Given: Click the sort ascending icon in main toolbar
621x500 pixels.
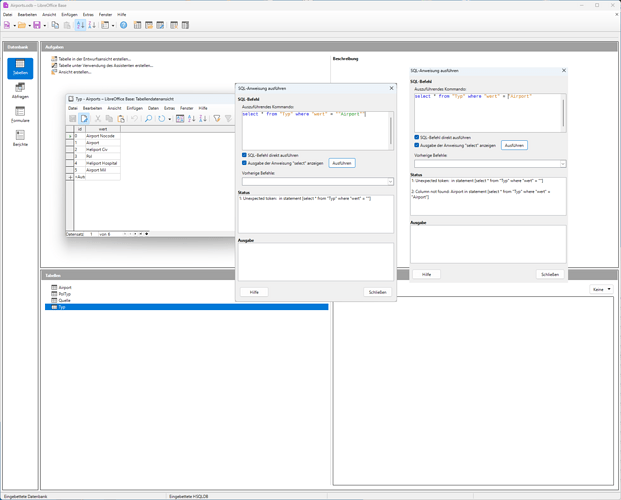Looking at the screenshot, I should [x=81, y=25].
